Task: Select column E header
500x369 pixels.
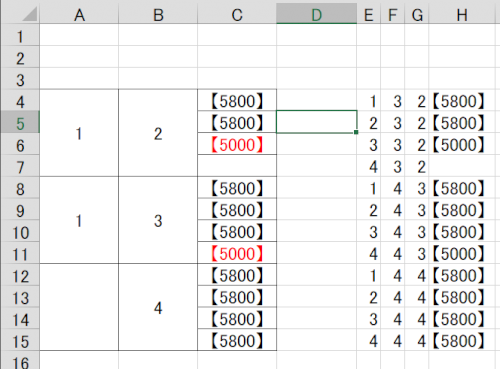Action: click(368, 15)
